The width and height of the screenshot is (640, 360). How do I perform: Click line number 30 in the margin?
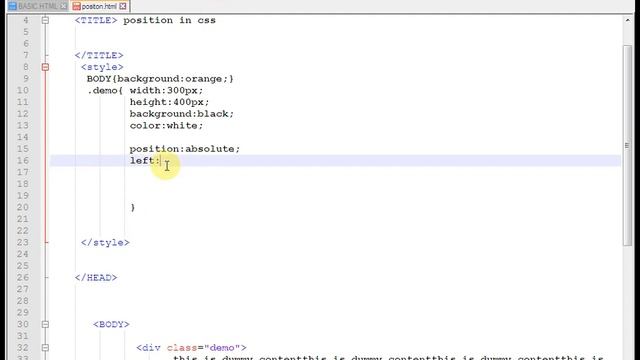coord(23,324)
